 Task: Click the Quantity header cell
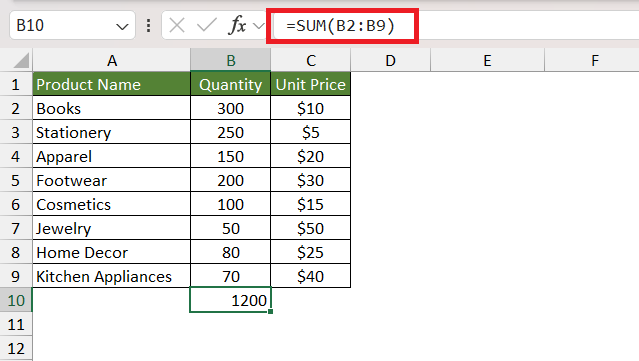click(x=231, y=84)
